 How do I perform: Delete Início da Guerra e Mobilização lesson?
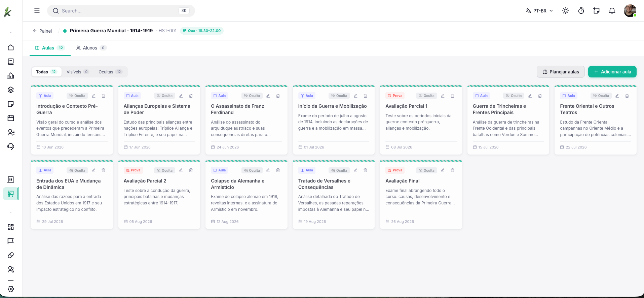365,96
